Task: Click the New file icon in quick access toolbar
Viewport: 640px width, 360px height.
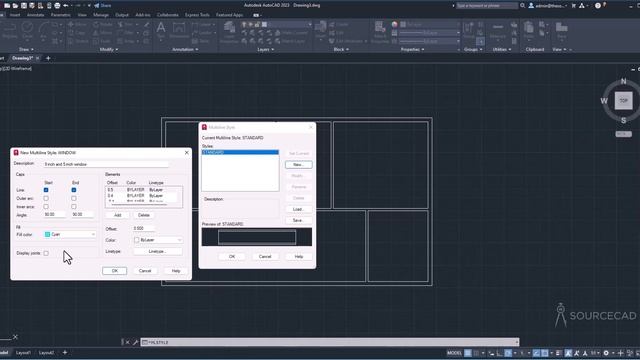Action: pyautogui.click(x=7, y=6)
